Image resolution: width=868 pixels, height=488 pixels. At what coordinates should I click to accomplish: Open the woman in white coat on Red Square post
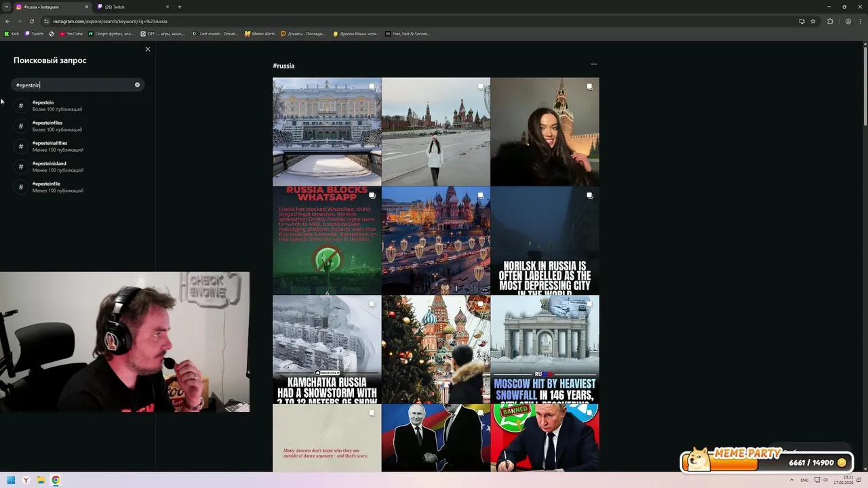click(x=435, y=131)
